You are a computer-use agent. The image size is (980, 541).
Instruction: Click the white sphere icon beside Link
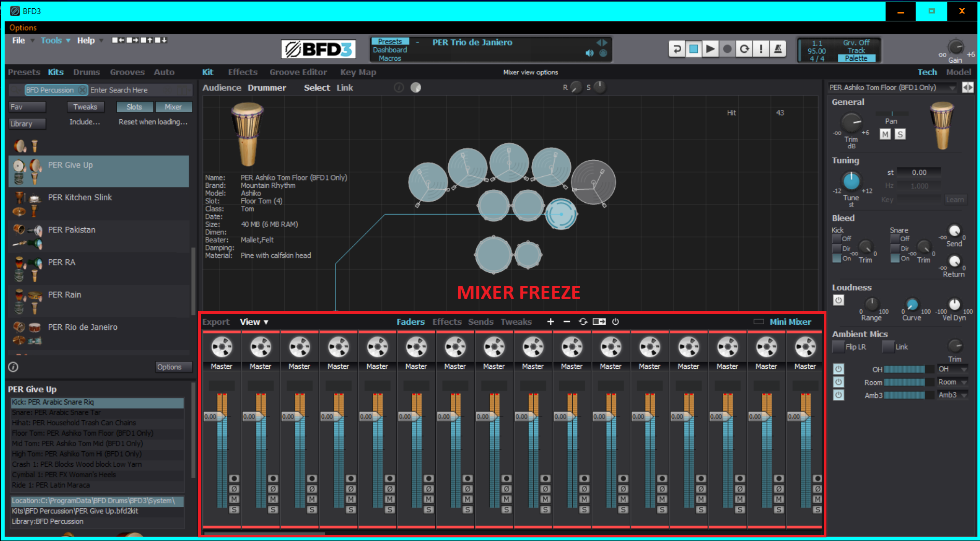point(416,88)
